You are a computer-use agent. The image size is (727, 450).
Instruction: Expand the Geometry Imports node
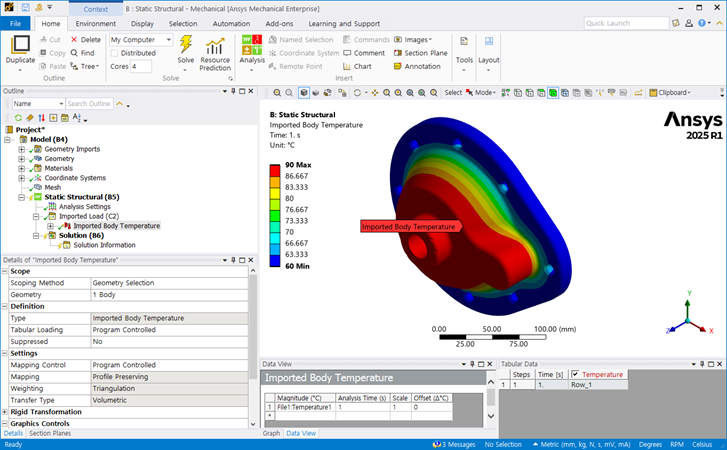[x=21, y=149]
